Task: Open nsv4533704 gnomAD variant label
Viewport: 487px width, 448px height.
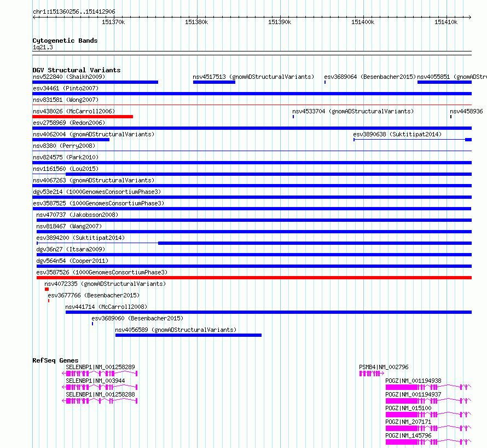Action: click(x=353, y=111)
